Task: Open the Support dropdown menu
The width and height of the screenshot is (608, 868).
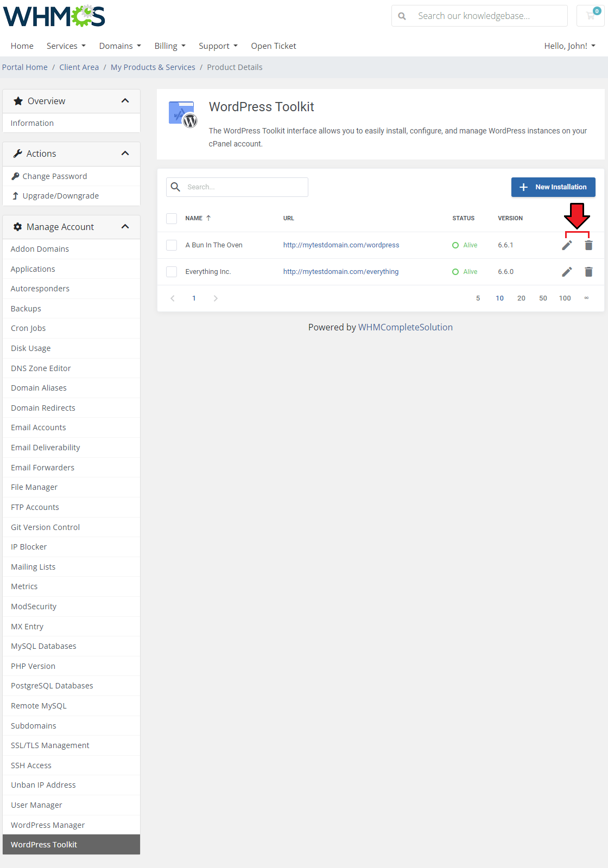Action: click(218, 46)
